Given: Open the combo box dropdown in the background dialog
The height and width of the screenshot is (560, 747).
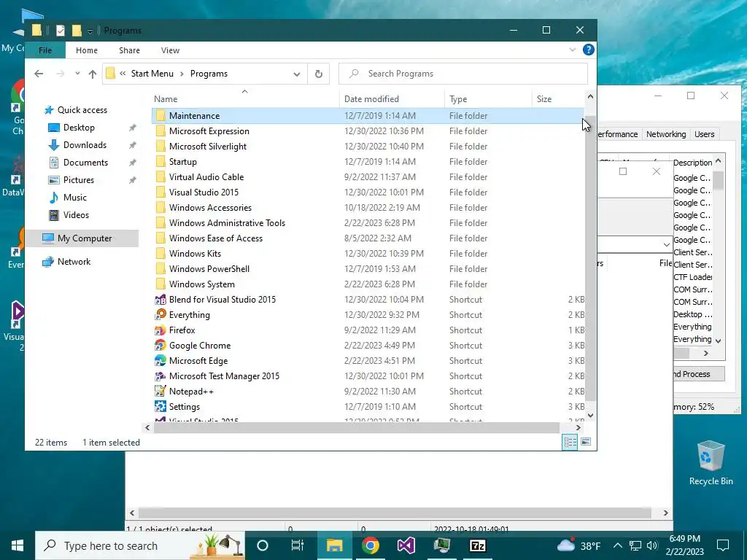Looking at the screenshot, I should (x=666, y=245).
